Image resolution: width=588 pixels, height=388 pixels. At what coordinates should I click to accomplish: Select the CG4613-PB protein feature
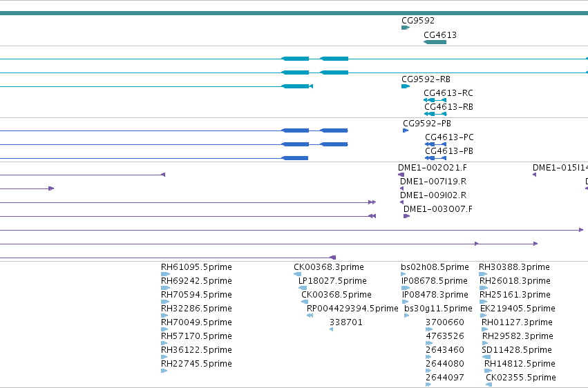click(x=435, y=158)
